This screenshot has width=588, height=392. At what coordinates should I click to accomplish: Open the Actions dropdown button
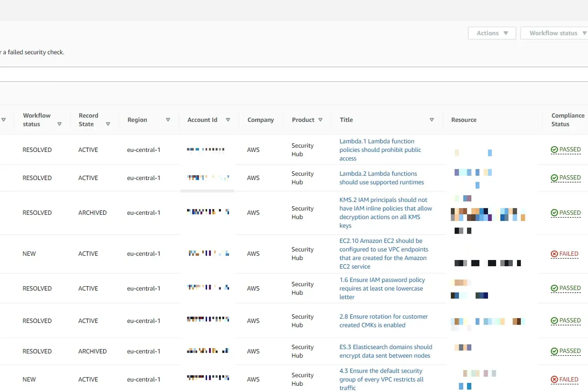click(x=492, y=33)
